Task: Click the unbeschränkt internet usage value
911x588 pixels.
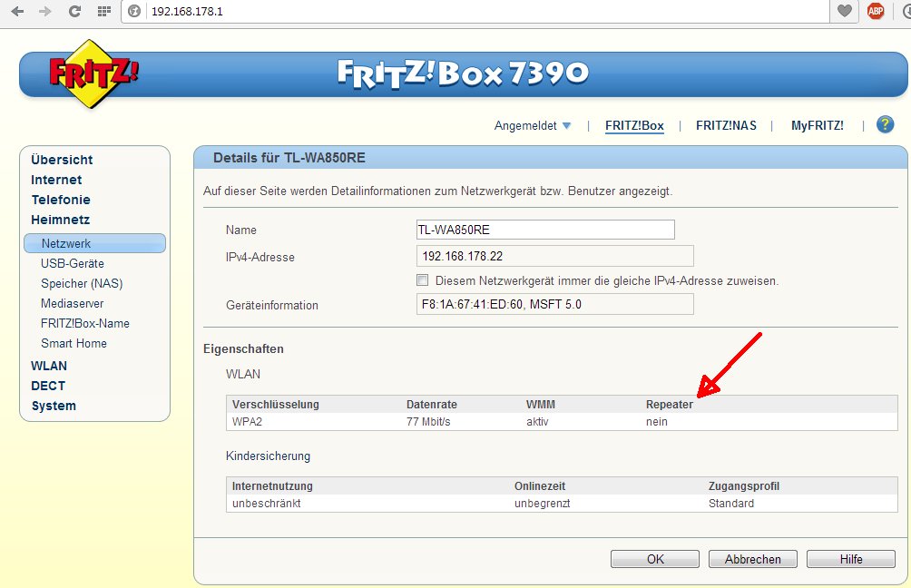Action: (x=266, y=504)
